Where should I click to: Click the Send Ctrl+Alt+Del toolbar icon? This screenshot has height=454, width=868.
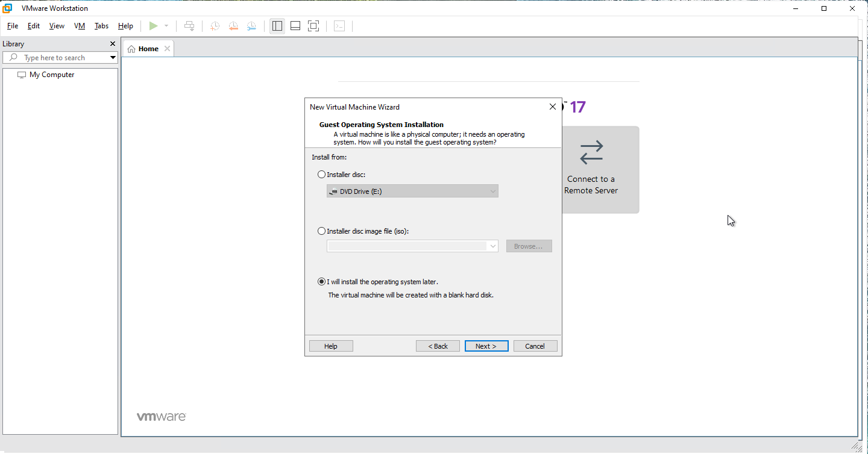pos(189,26)
